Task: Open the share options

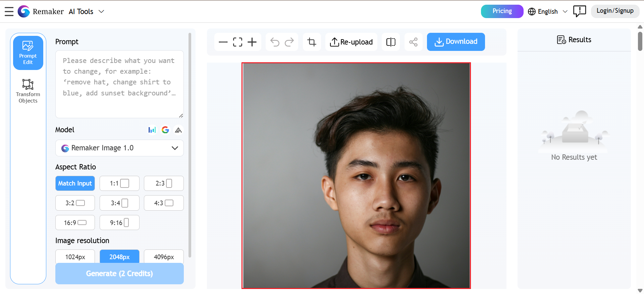Action: click(413, 42)
